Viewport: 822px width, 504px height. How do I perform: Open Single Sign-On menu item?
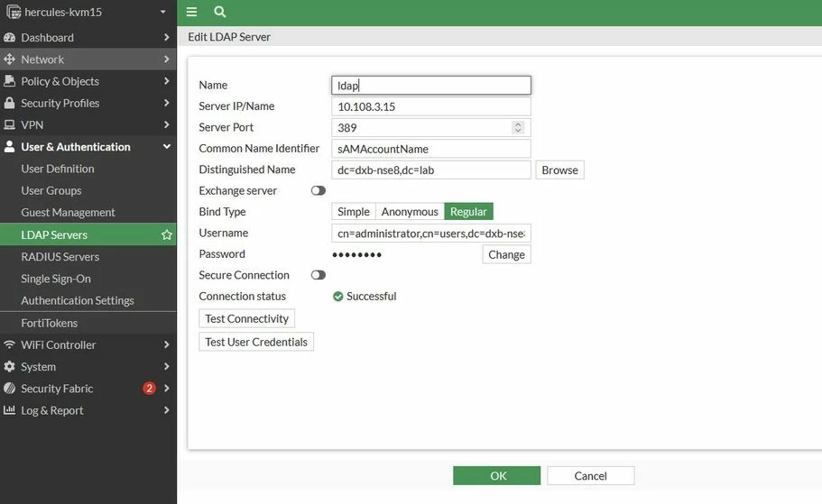88,279
